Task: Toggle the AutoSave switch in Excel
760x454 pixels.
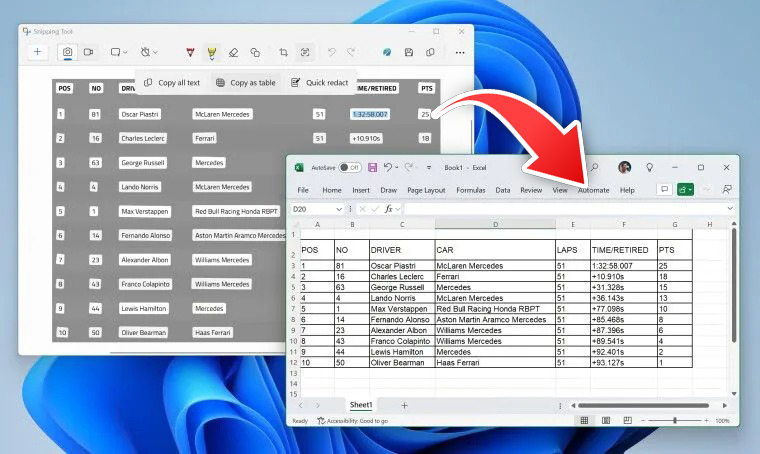Action: click(349, 168)
